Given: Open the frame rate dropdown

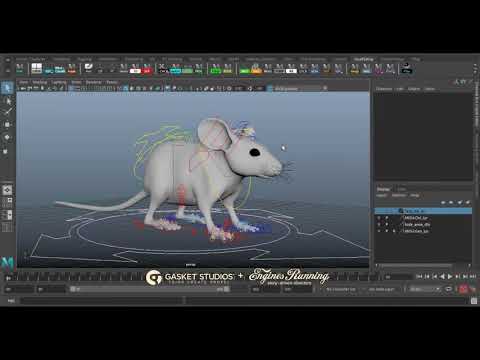Looking at the screenshot, I should pyautogui.click(x=424, y=289).
